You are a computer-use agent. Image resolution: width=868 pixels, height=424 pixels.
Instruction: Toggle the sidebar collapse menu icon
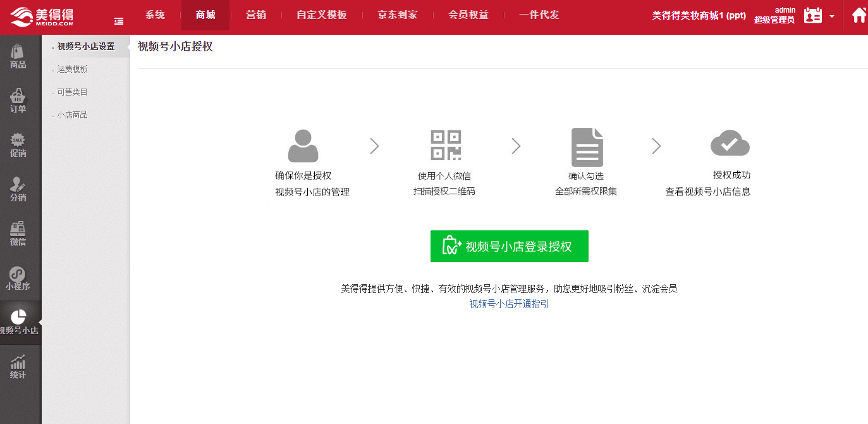click(x=119, y=22)
